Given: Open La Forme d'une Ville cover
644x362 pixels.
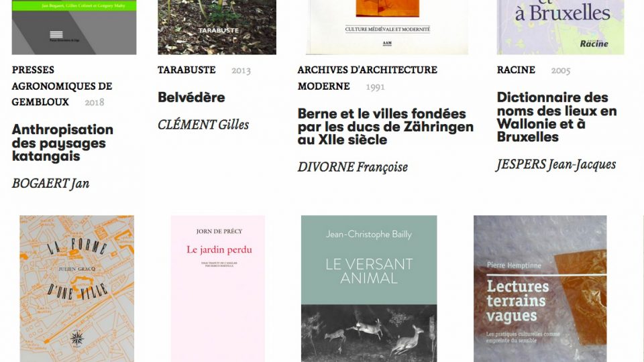Looking at the screenshot, I should [76, 288].
